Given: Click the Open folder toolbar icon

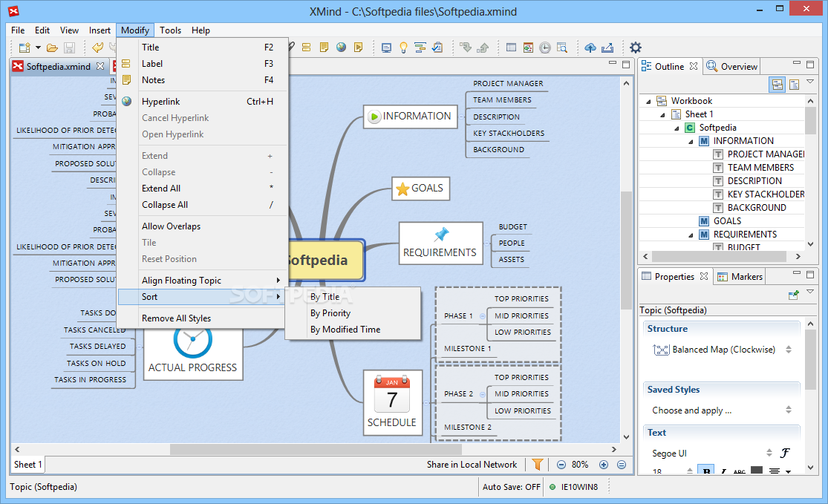Looking at the screenshot, I should 52,48.
